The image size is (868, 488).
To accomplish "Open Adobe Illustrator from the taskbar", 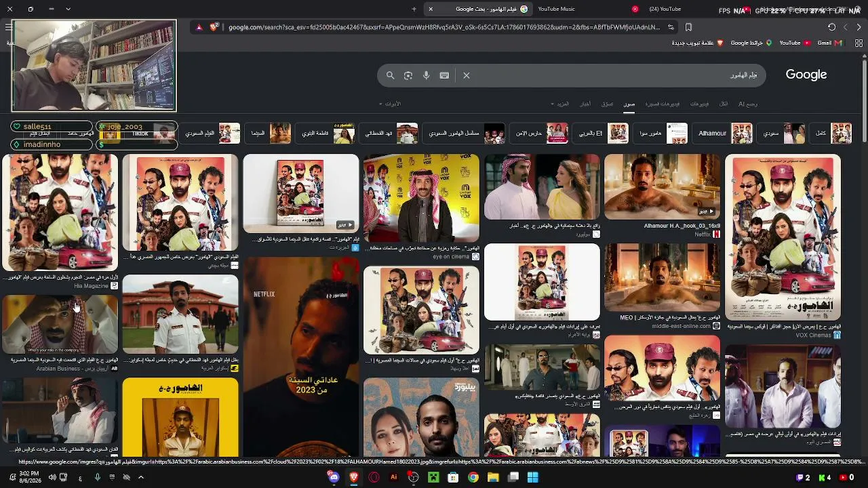I will click(393, 477).
